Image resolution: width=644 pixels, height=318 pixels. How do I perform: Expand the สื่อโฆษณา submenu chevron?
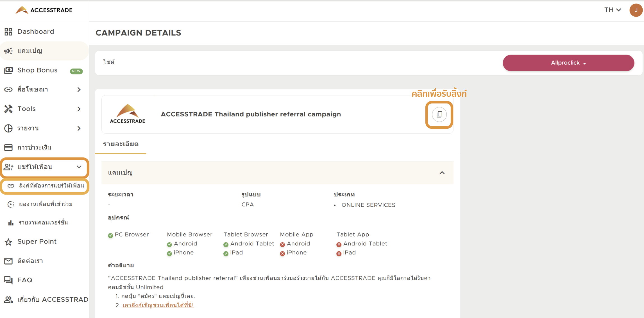[79, 89]
